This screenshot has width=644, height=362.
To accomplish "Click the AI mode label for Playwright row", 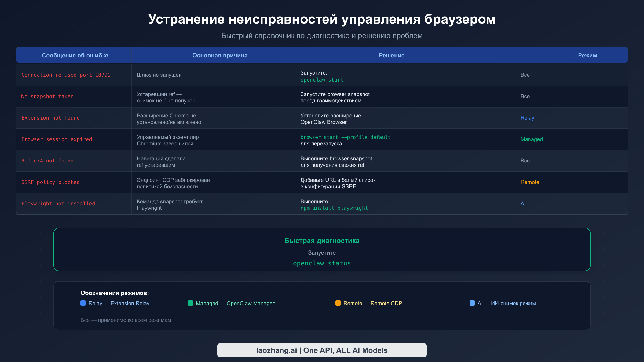I will point(523,204).
